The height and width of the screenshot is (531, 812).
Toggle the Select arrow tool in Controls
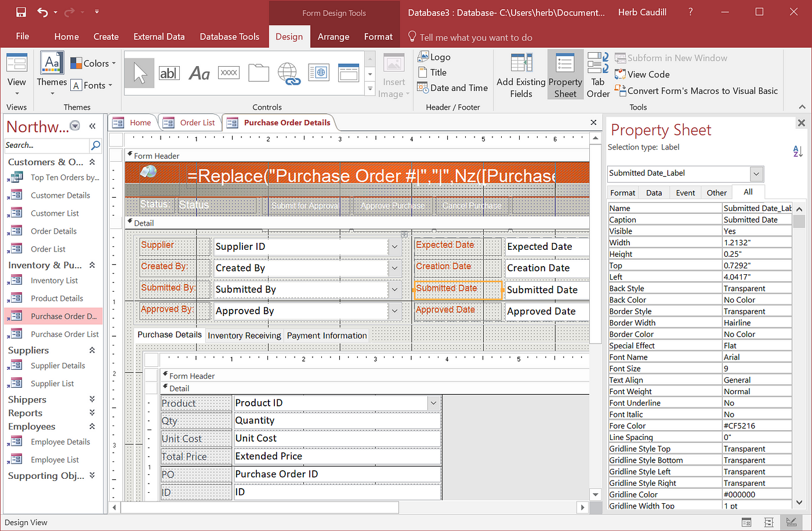139,73
